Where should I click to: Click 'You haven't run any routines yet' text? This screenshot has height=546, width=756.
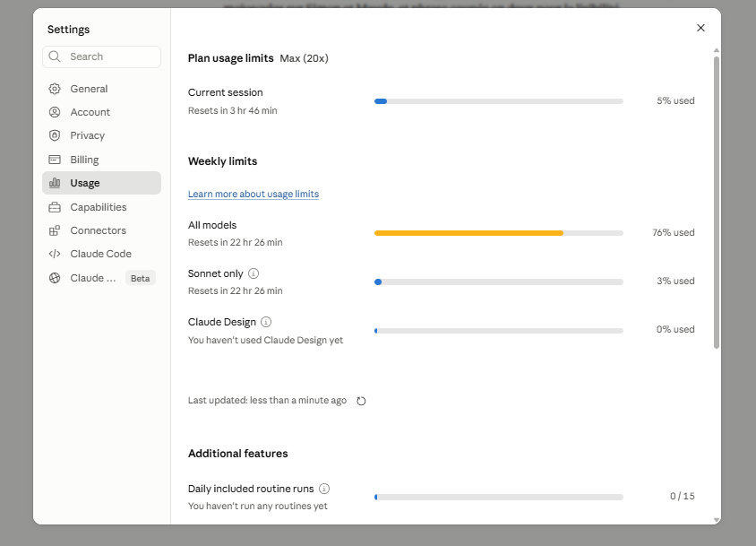coord(257,506)
